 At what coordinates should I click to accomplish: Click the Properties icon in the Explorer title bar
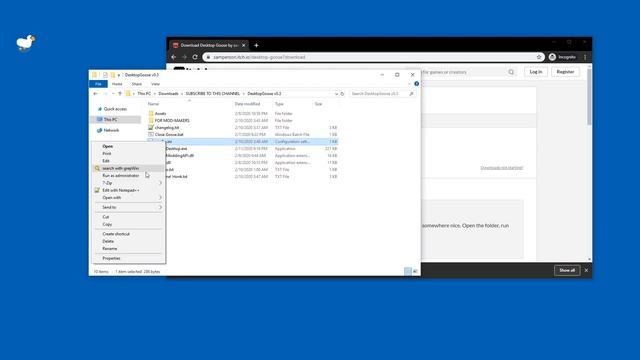tap(105, 75)
